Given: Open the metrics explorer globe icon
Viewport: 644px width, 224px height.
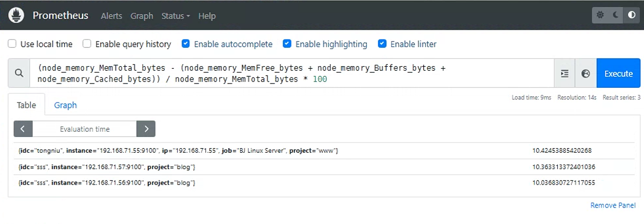Looking at the screenshot, I should [x=586, y=74].
